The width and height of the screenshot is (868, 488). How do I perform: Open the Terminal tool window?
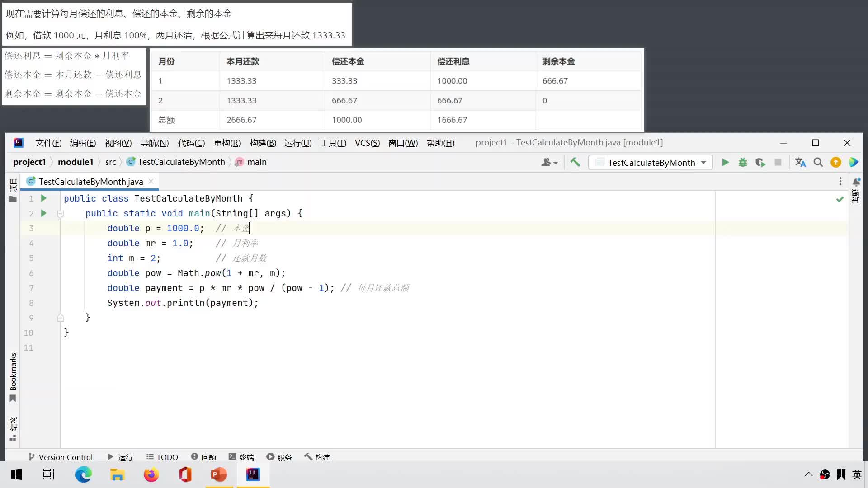241,457
